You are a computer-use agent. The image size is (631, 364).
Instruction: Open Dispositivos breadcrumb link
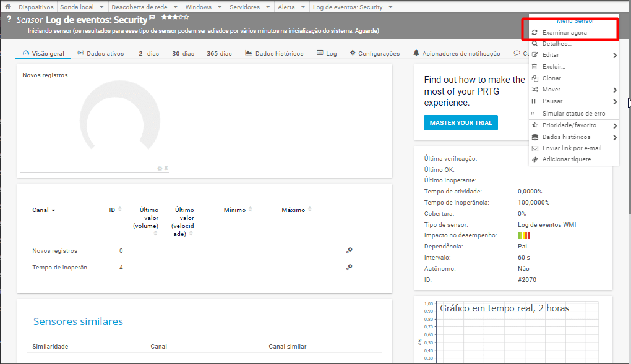pos(36,7)
